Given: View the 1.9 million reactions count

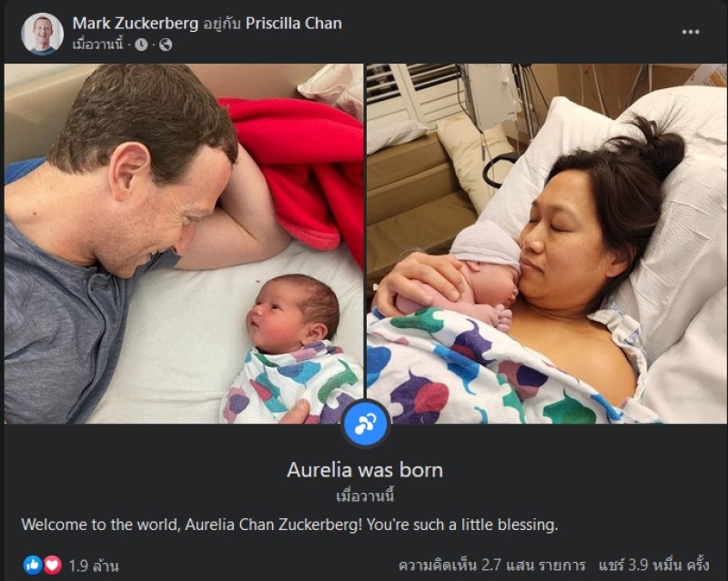Looking at the screenshot, I should (94, 566).
